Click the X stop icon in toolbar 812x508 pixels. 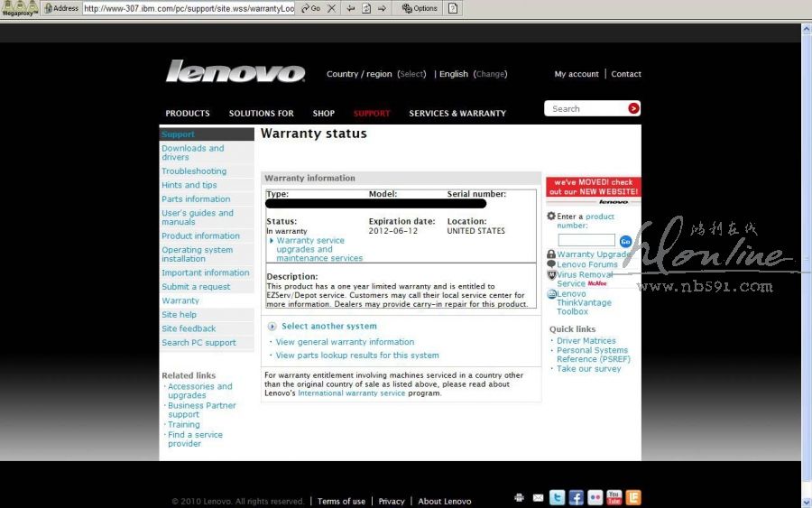pyautogui.click(x=331, y=8)
